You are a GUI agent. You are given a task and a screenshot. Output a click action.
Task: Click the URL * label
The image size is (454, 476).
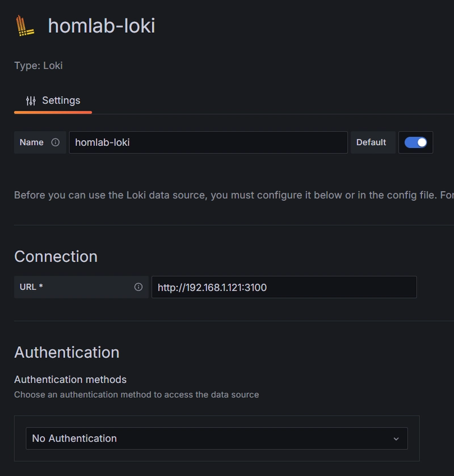pyautogui.click(x=31, y=287)
